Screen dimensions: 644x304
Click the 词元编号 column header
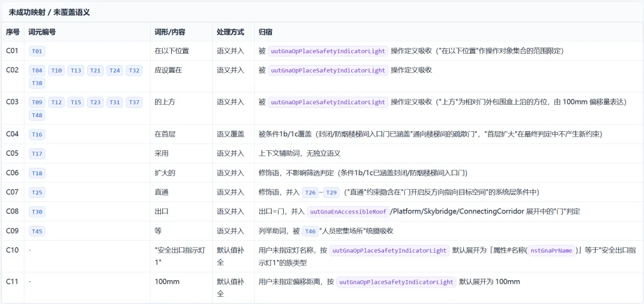pos(42,32)
